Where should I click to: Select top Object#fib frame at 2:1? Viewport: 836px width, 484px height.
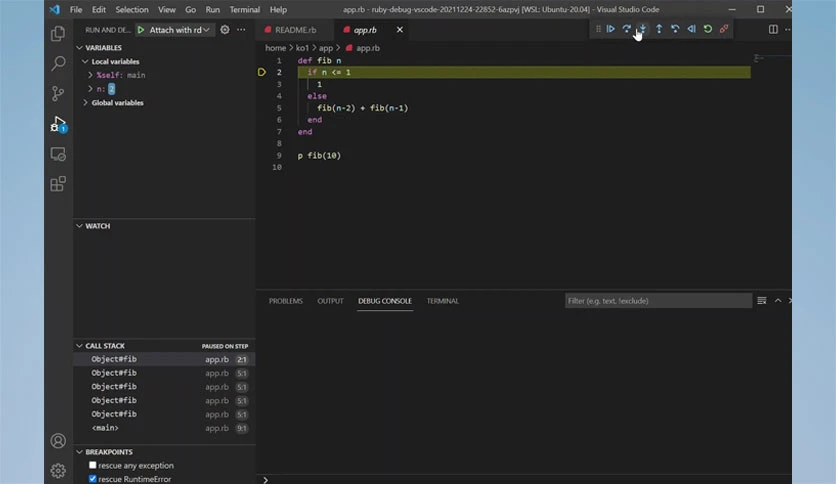click(164, 359)
